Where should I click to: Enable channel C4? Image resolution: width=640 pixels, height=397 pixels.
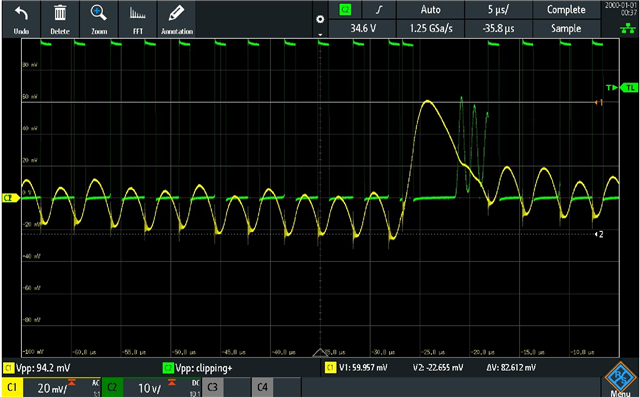point(262,387)
